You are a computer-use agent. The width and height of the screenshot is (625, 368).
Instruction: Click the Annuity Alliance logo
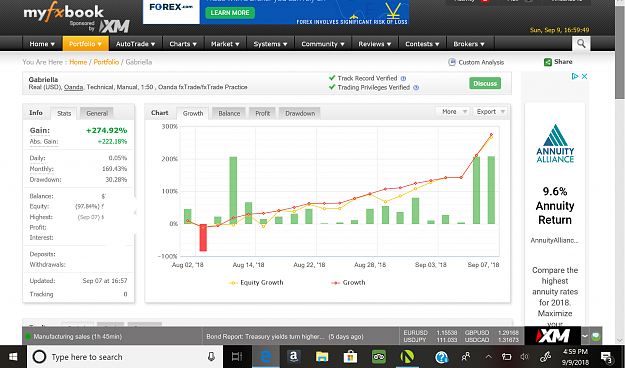click(x=555, y=144)
